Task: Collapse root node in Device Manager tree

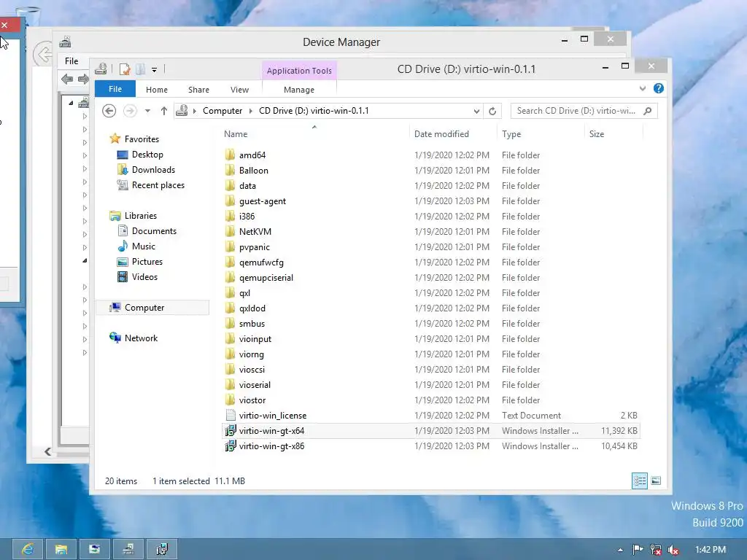Action: 71,102
